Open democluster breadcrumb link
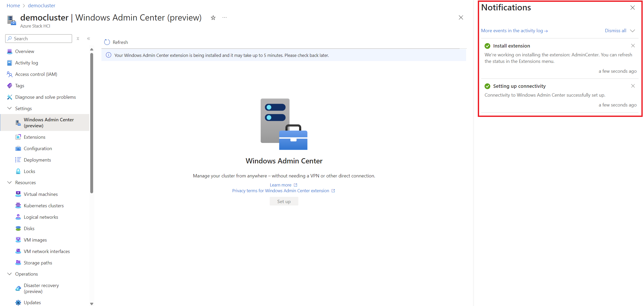The height and width of the screenshot is (306, 644). (x=42, y=5)
